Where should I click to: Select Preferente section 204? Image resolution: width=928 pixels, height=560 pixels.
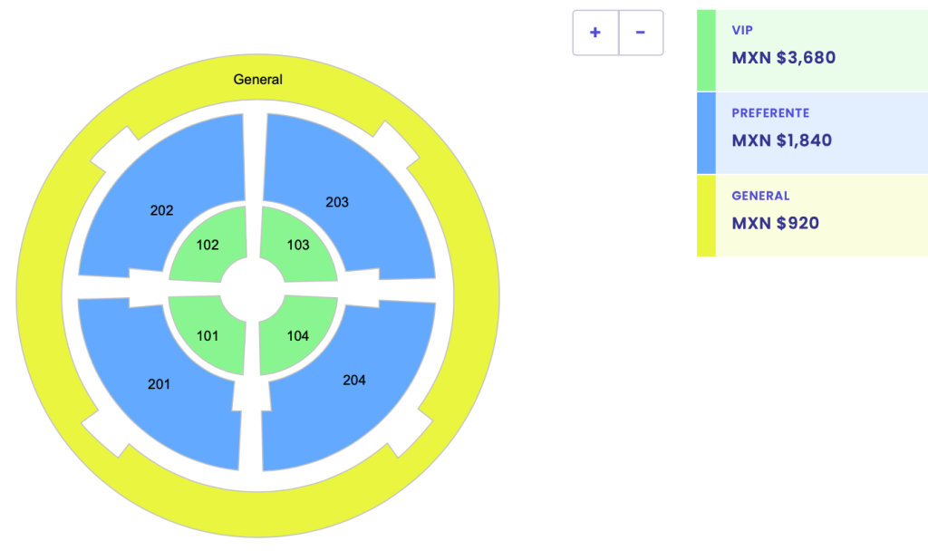354,380
